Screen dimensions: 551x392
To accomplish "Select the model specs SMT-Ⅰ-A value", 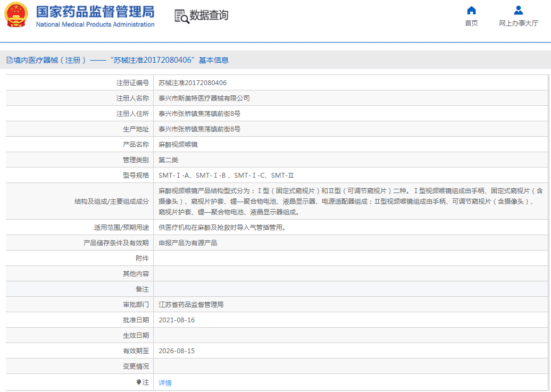I will coord(226,176).
